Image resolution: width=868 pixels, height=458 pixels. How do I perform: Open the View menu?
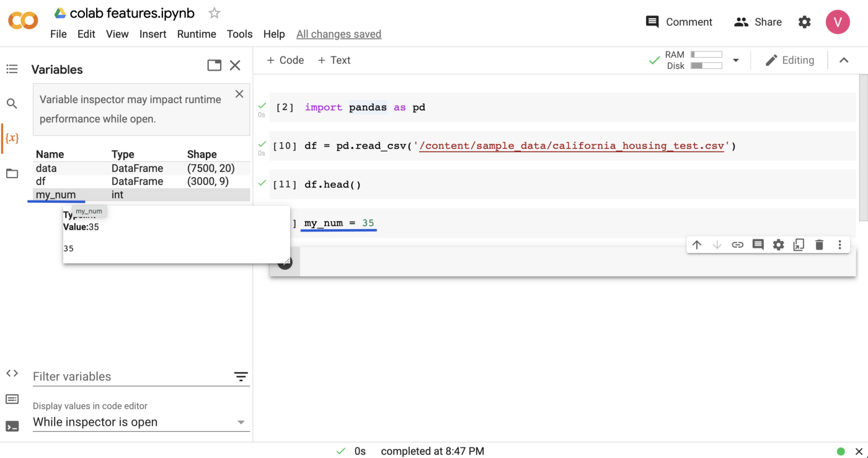point(117,34)
